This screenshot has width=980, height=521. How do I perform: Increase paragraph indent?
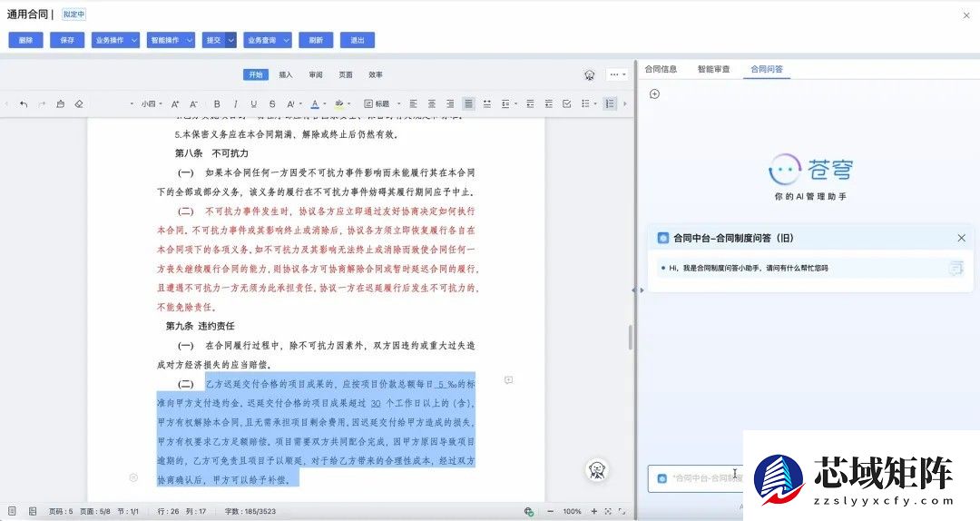[549, 103]
